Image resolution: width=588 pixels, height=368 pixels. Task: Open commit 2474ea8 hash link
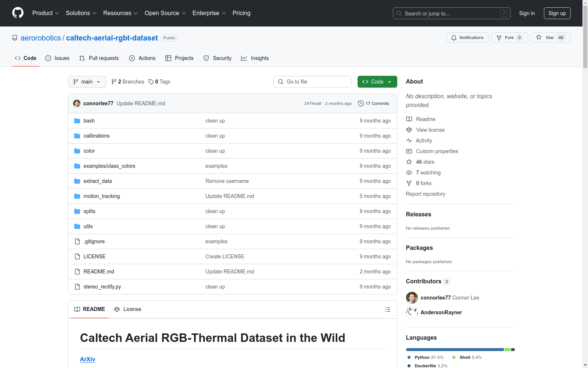click(313, 103)
